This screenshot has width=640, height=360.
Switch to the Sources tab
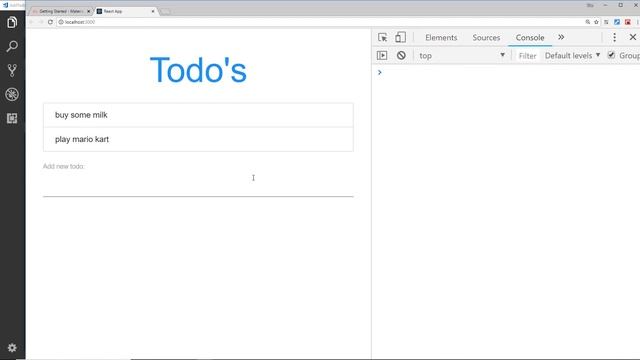(x=486, y=38)
